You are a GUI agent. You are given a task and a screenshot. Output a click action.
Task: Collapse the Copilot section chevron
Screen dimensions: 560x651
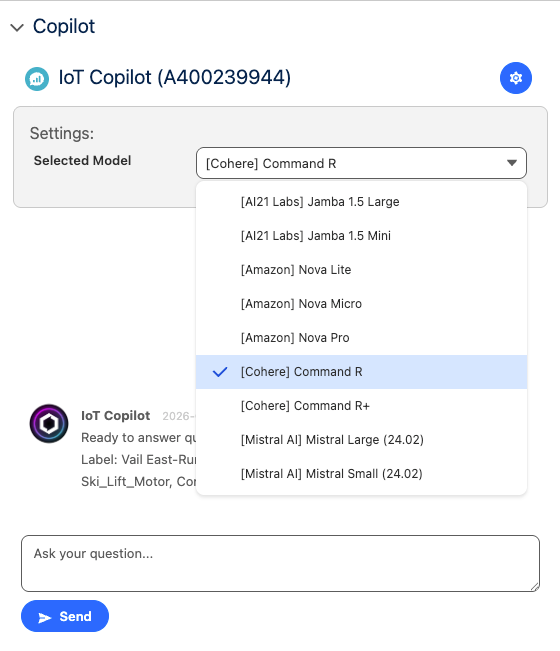(x=17, y=28)
